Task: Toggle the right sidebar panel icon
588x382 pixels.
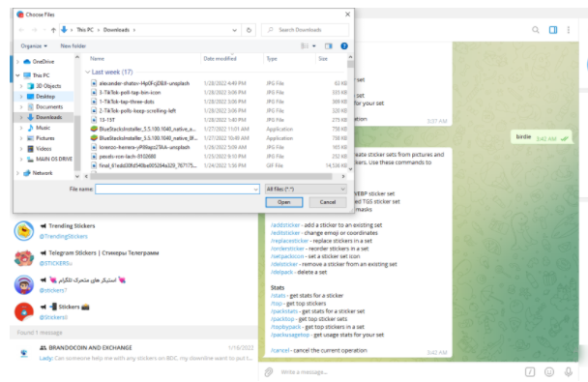Action: coord(553,30)
